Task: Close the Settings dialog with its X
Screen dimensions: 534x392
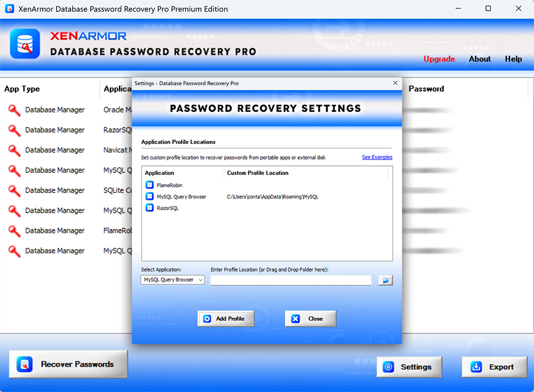Action: 395,83
